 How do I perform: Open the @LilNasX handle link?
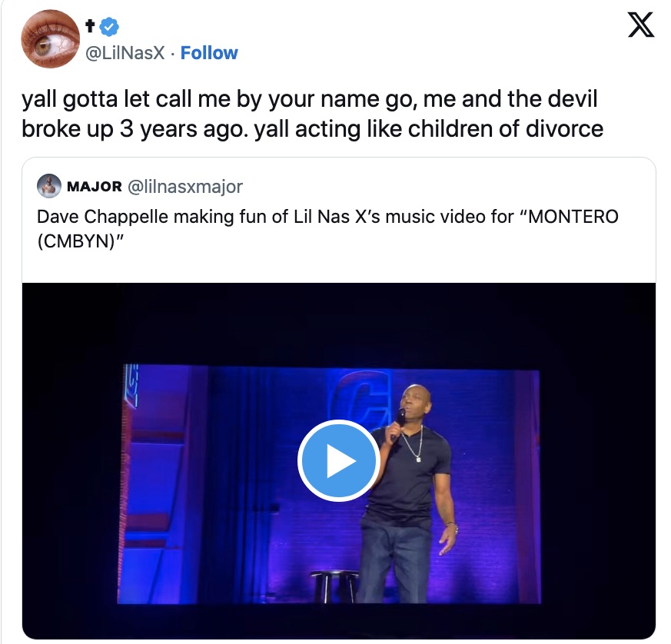tap(125, 53)
